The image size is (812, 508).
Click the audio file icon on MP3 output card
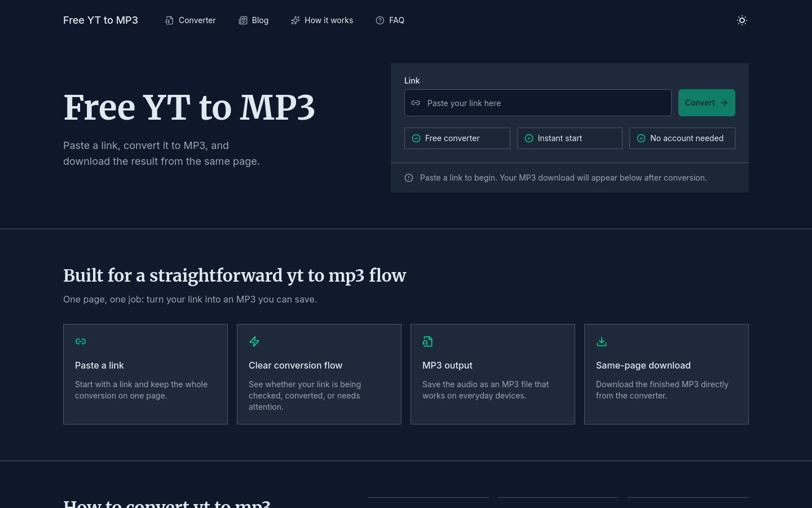(x=428, y=341)
